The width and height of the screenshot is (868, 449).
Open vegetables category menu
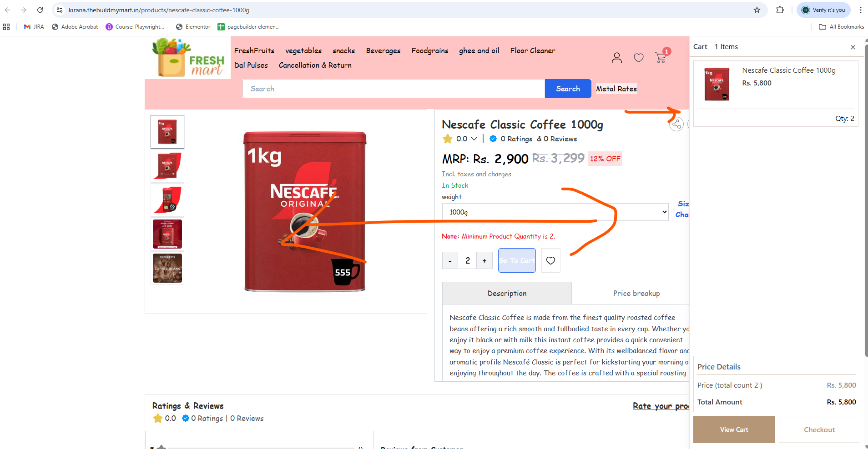pyautogui.click(x=303, y=50)
